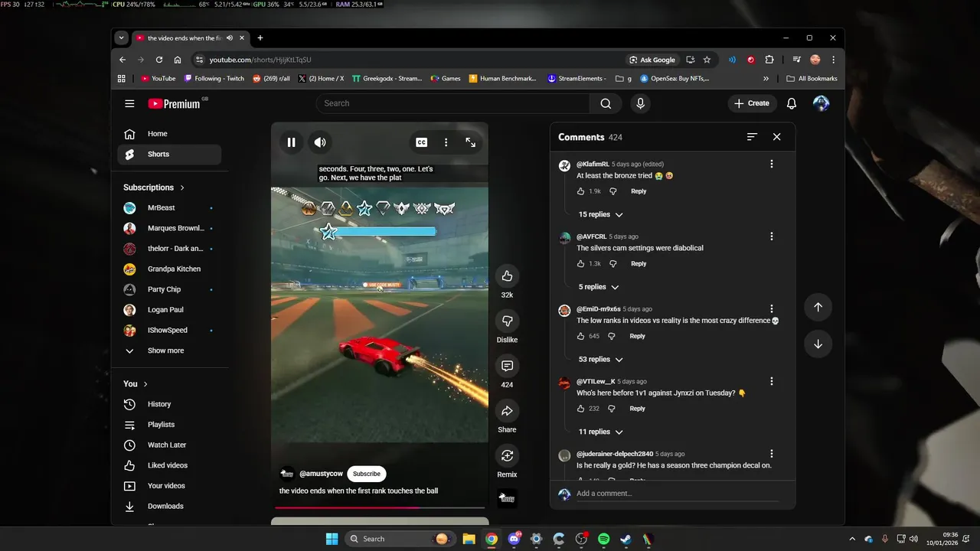Share this Short
Image resolution: width=980 pixels, height=551 pixels.
pos(507,411)
